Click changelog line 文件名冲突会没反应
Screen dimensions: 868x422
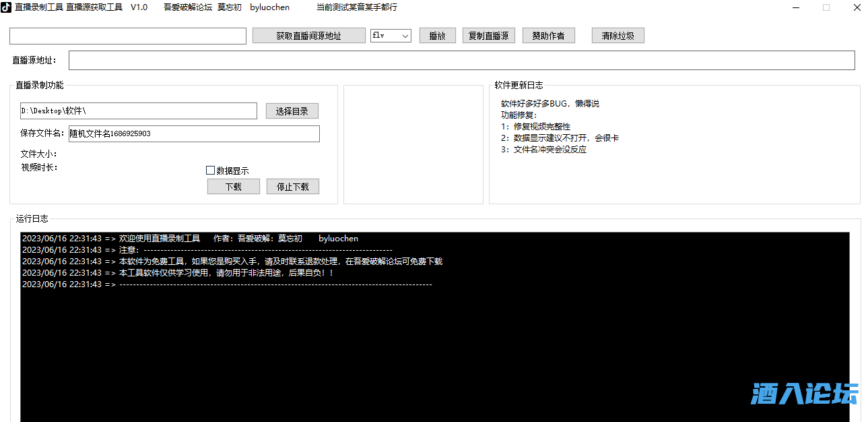[x=543, y=150]
